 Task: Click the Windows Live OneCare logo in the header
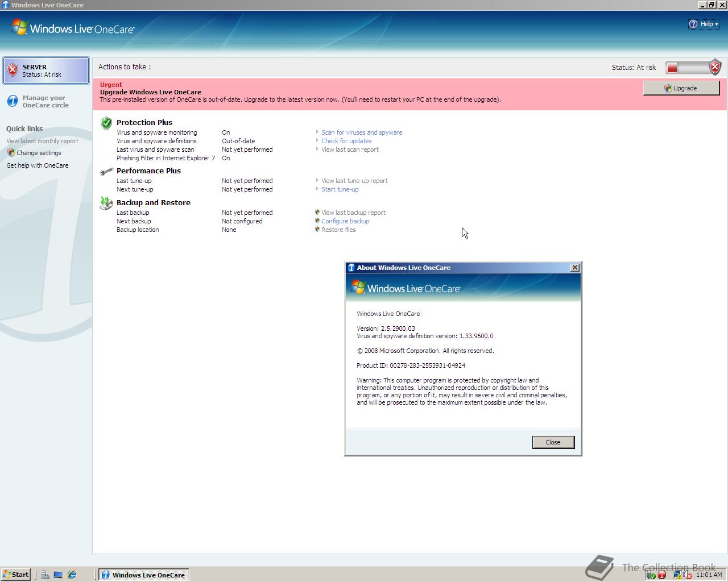(x=73, y=28)
